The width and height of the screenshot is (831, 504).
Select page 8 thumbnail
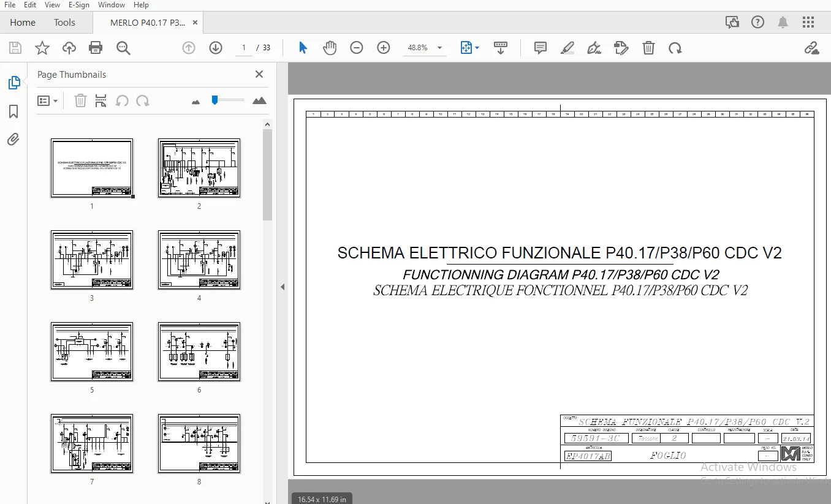click(x=199, y=443)
